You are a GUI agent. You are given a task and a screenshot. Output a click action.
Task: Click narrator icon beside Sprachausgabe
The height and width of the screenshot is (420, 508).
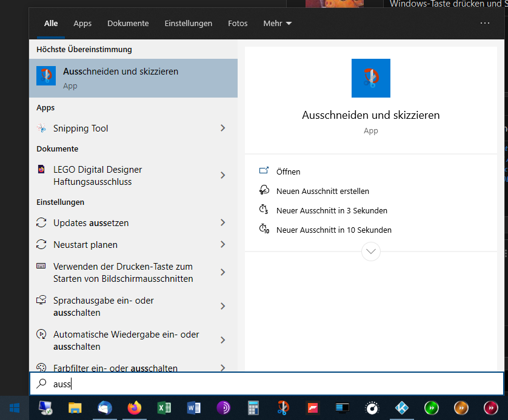point(41,300)
